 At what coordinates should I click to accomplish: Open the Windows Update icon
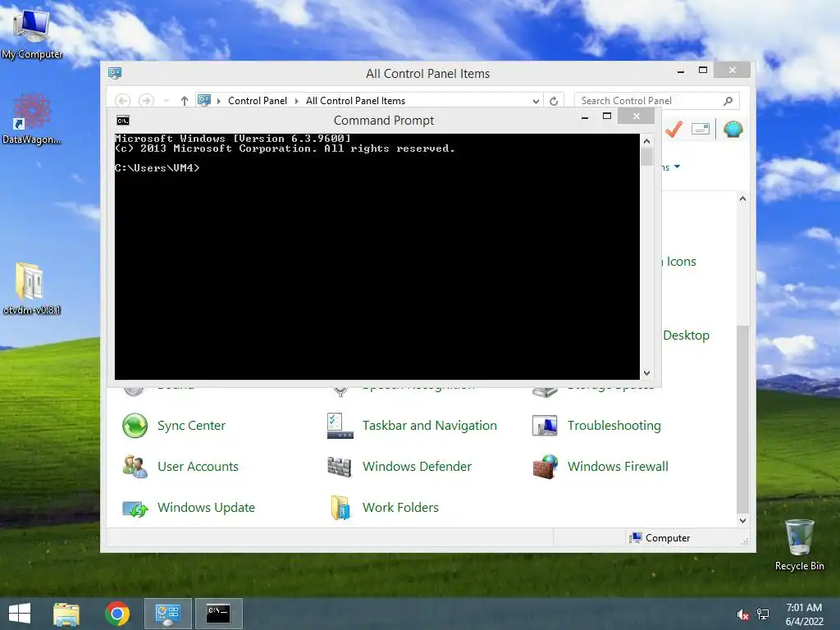coord(135,508)
